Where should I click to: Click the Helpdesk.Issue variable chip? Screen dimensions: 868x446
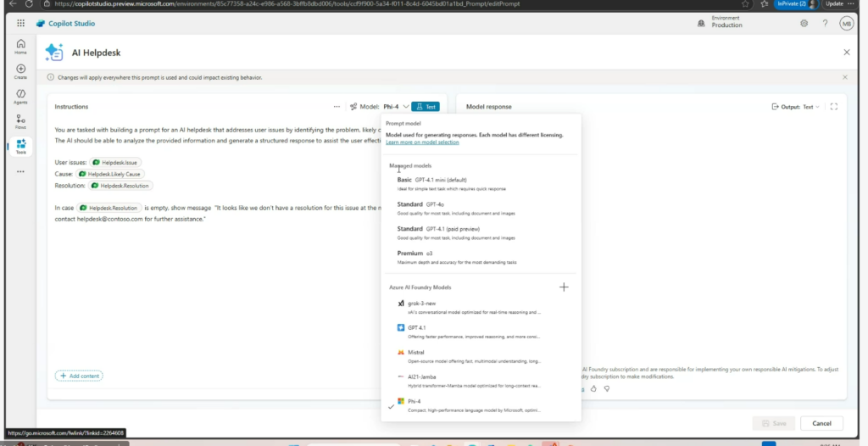[115, 162]
